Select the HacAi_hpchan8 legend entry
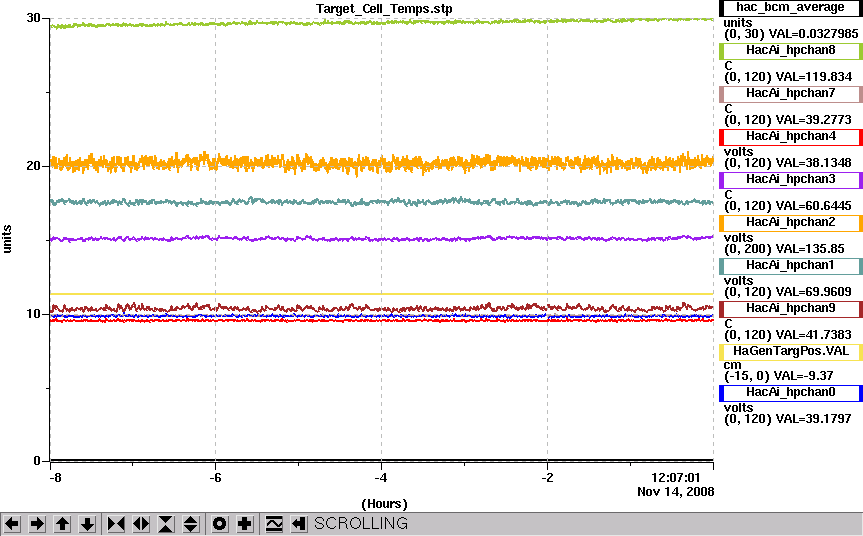Viewport: 863px width, 536px height. [790, 51]
